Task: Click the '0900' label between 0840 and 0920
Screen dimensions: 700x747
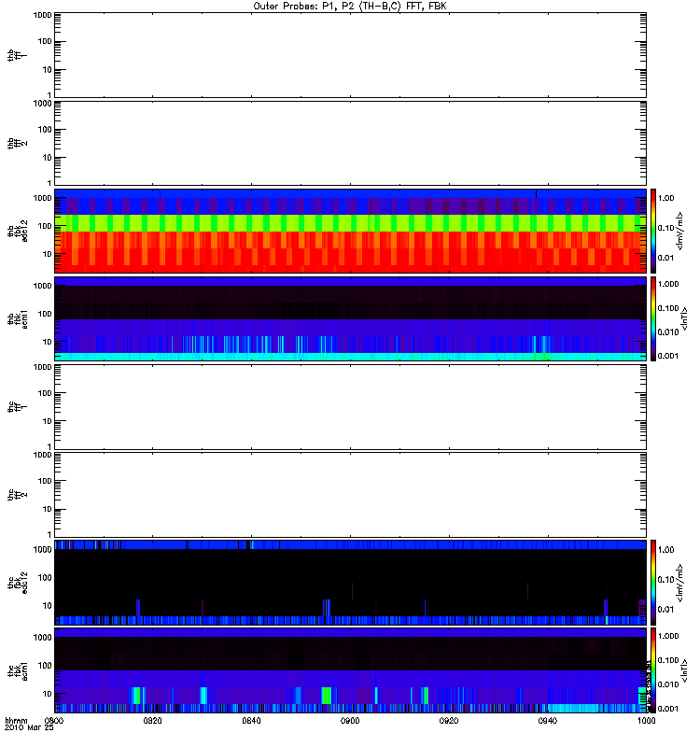Action: (x=350, y=721)
